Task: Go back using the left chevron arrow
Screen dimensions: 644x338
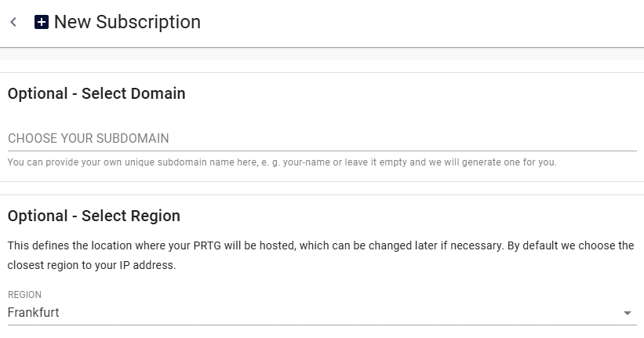Action: [13, 22]
